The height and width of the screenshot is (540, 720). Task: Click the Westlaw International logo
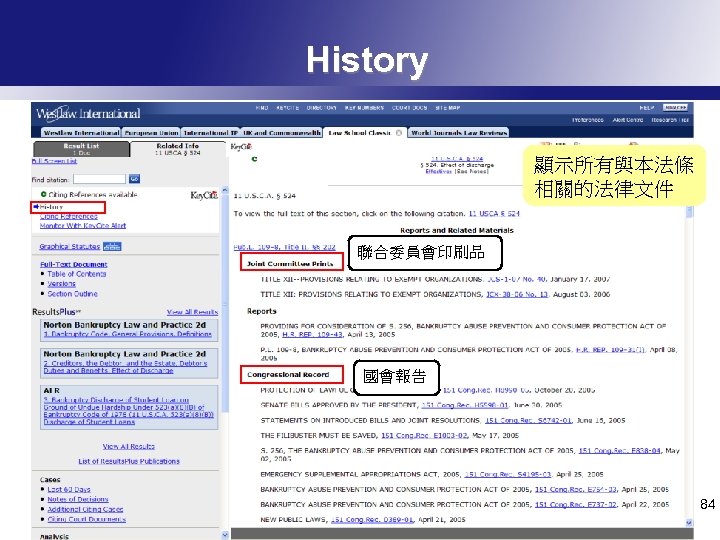click(88, 114)
